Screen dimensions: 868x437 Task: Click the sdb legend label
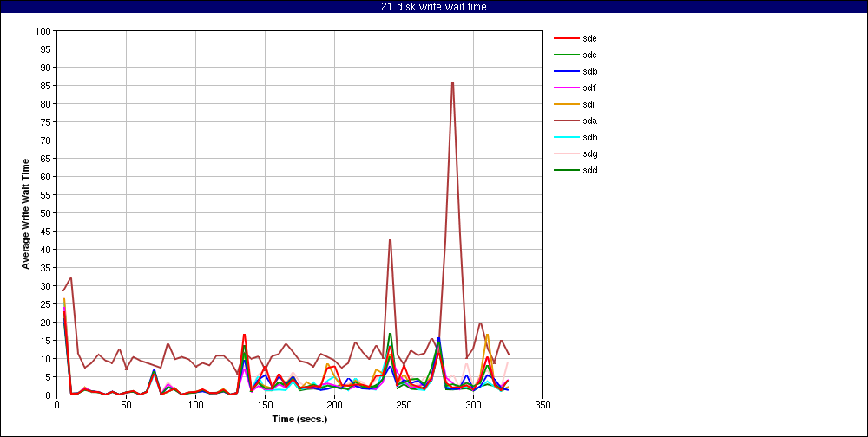589,71
